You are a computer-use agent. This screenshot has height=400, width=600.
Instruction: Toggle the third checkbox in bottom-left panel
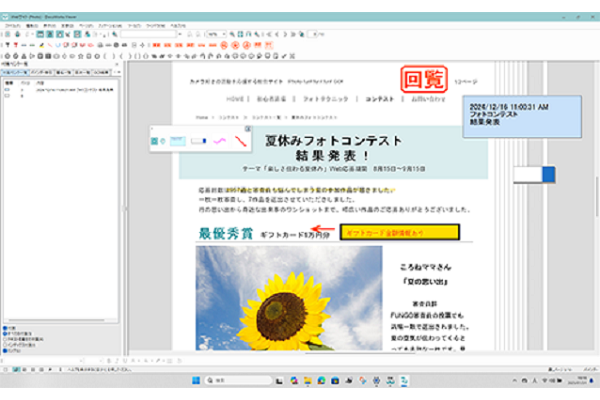[4, 337]
